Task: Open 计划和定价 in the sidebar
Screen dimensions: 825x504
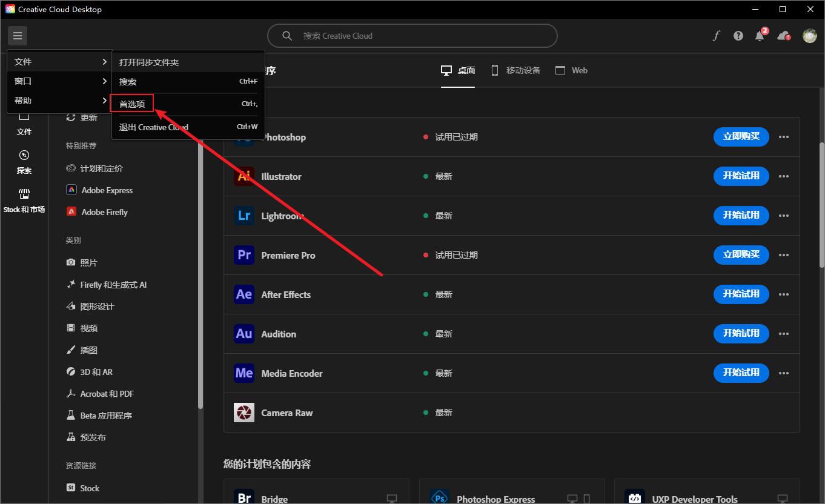Action: pos(94,168)
